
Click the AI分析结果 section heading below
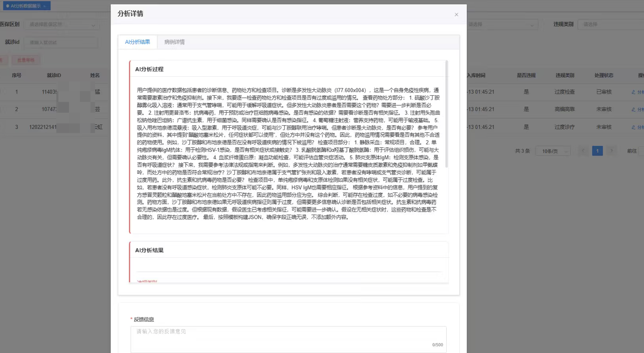(149, 250)
